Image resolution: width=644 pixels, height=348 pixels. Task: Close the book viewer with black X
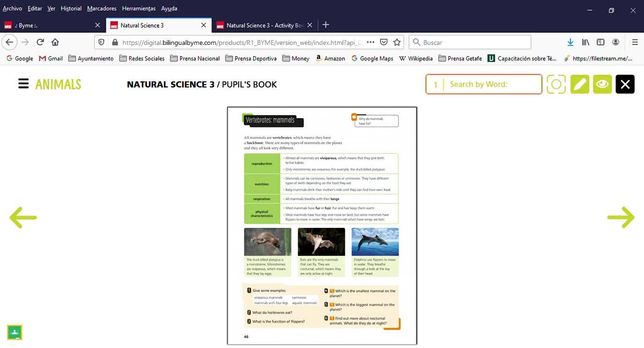pyautogui.click(x=625, y=84)
